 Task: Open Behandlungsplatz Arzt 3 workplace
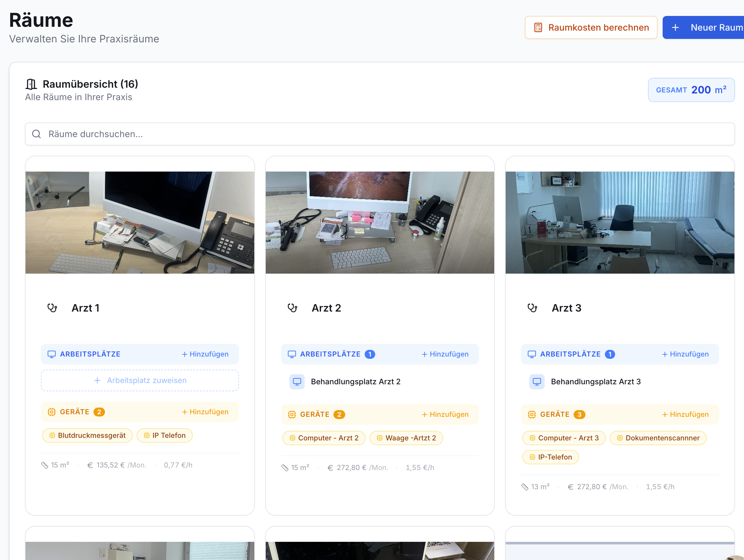point(596,382)
